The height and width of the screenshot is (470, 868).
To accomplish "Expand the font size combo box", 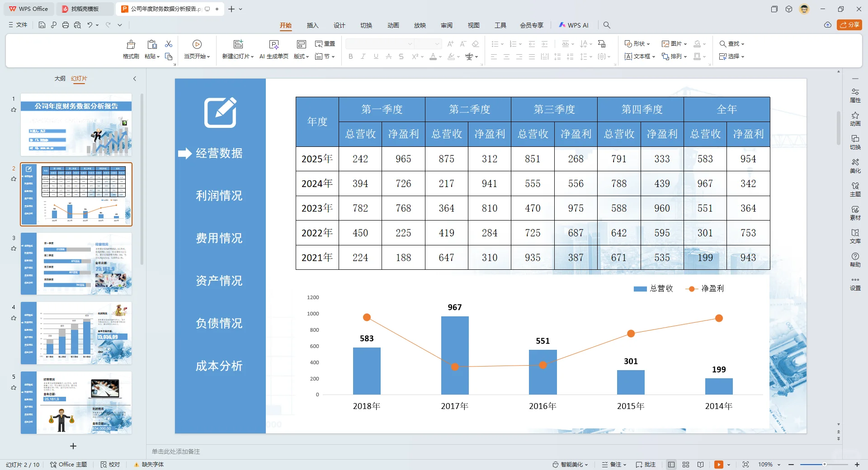I will point(437,44).
